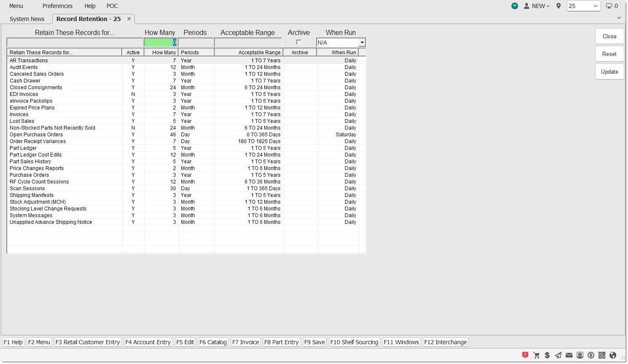Open the When Run dropdown
This screenshot has width=628, height=364.
[362, 43]
